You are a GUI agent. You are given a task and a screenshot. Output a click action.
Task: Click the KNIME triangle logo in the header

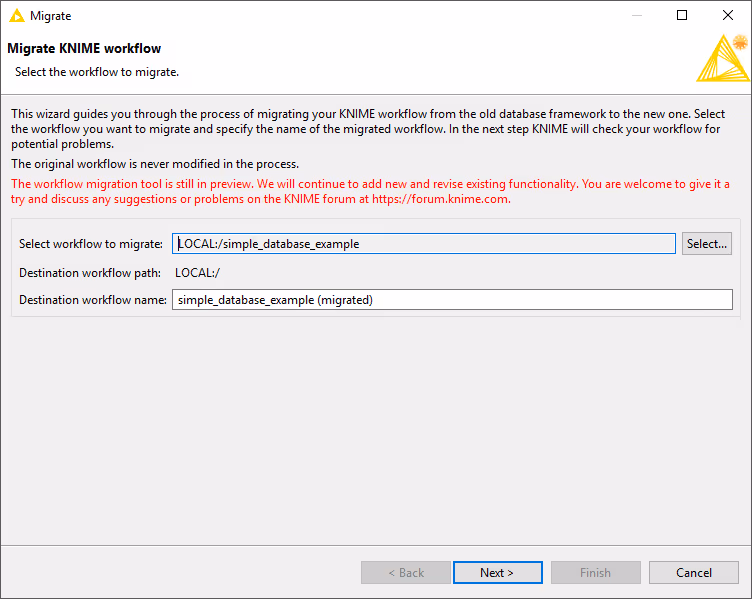pos(722,58)
